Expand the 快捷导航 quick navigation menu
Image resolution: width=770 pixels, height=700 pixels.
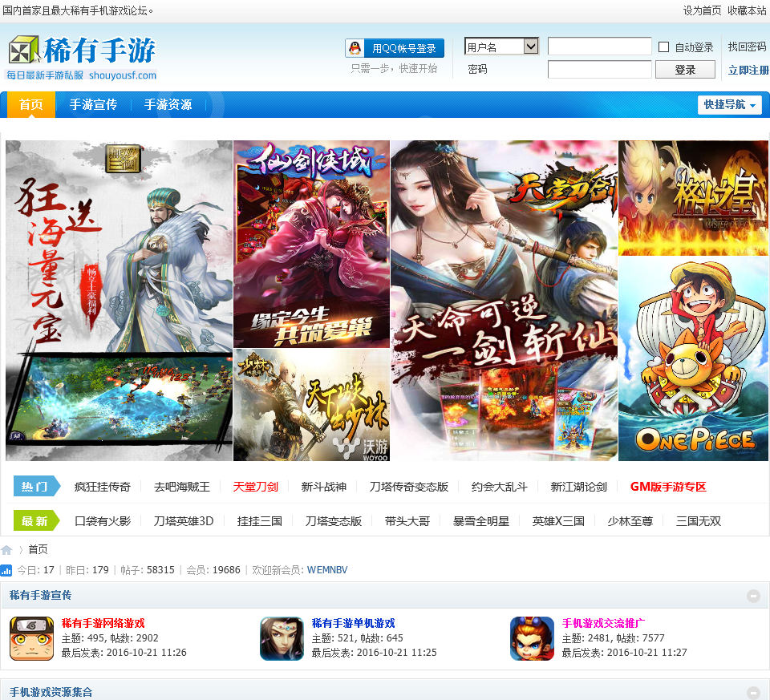(x=730, y=104)
